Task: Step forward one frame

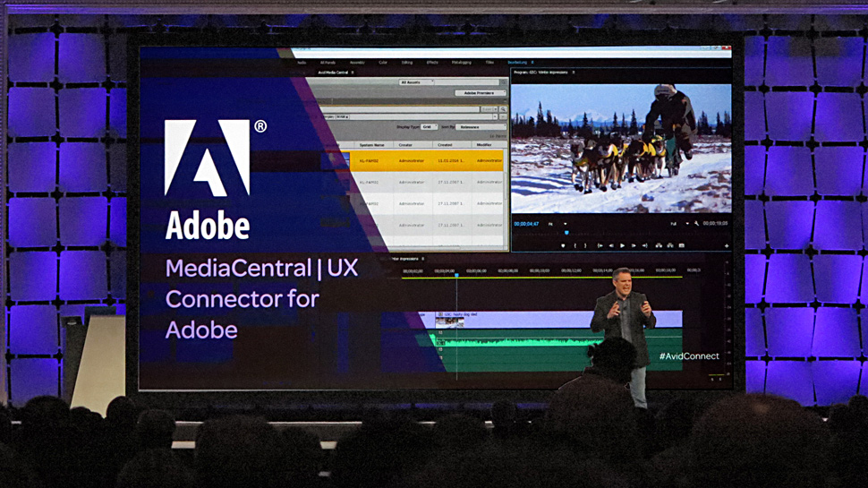Action: pos(634,245)
